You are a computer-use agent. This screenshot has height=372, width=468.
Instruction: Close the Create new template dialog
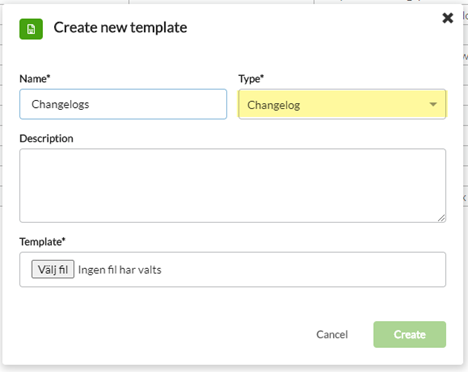[448, 18]
